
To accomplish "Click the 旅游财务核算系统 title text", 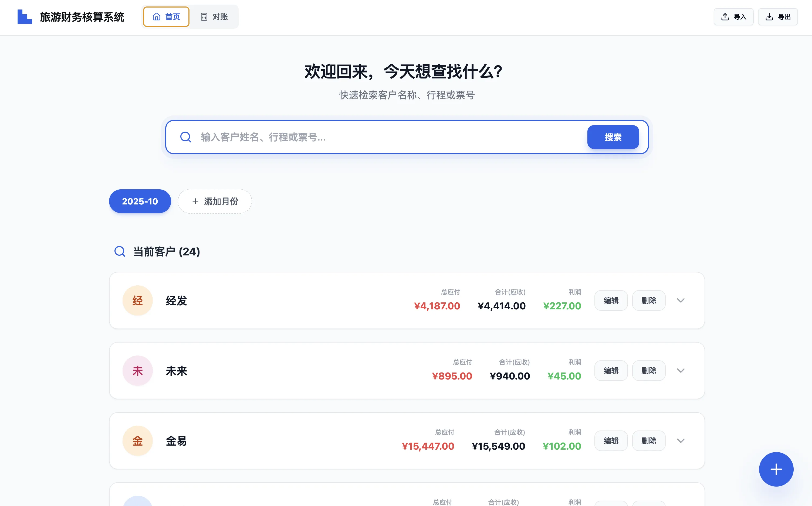I will tap(82, 17).
